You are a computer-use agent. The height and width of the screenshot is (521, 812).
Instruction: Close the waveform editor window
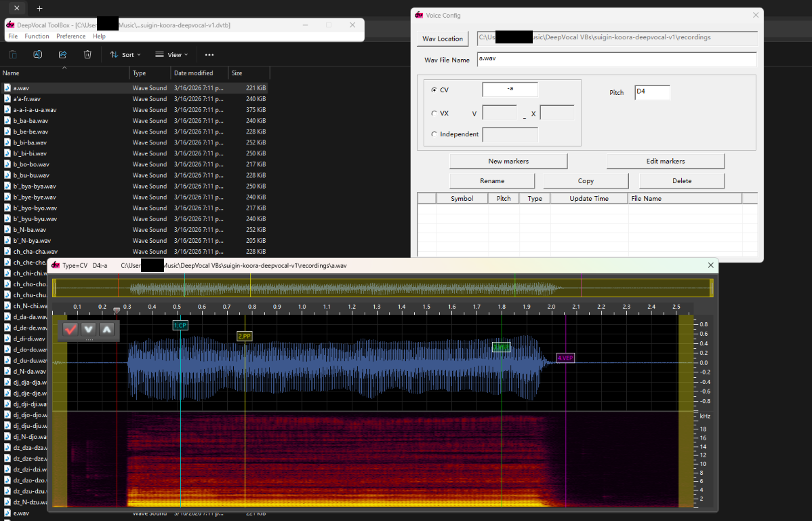711,265
